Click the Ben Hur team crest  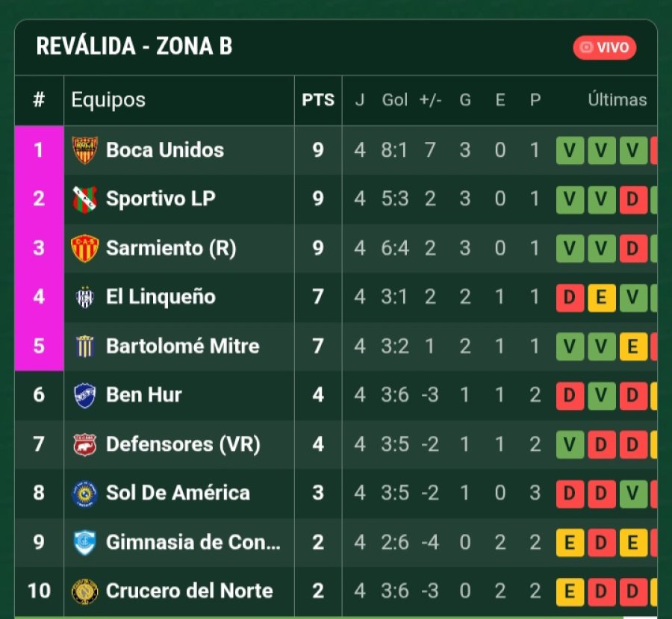coord(84,395)
